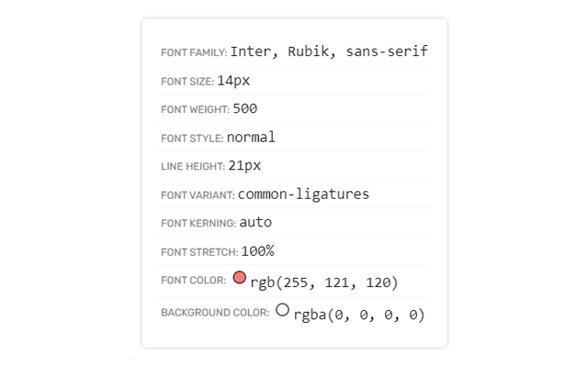Click the FONT WEIGHT label
Screen dimensions: 588x368
(x=195, y=110)
